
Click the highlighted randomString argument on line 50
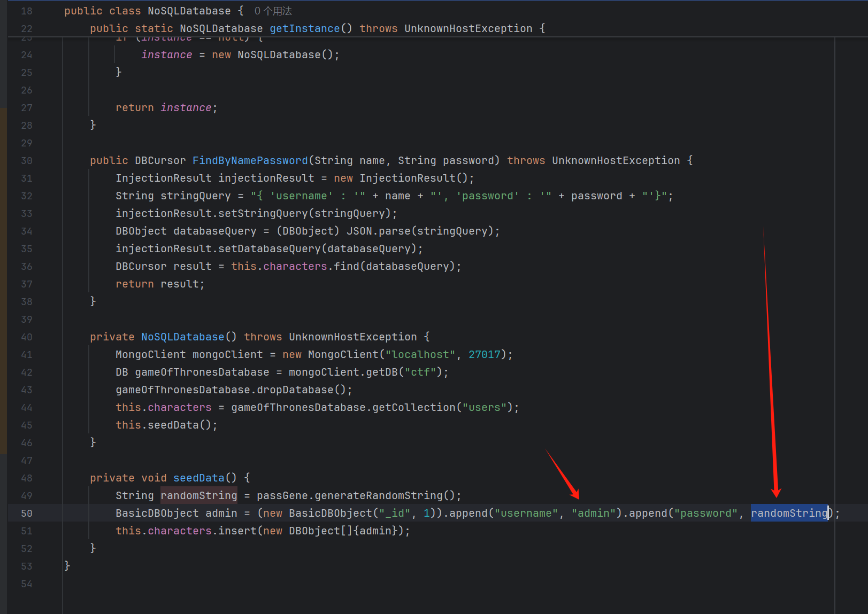[789, 514]
